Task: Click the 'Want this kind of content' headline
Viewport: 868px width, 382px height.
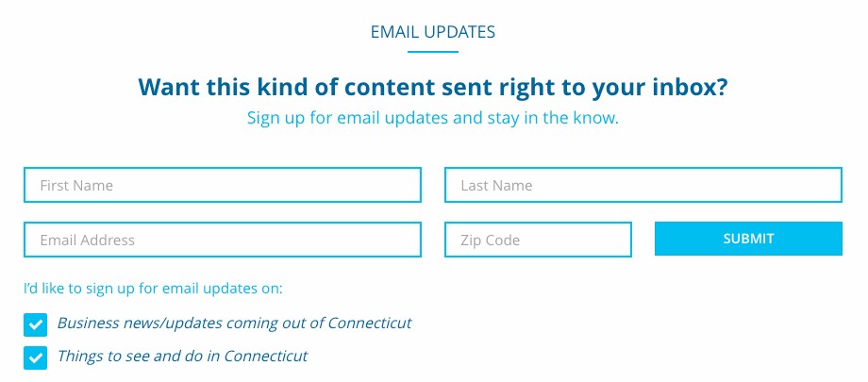Action: pos(433,88)
